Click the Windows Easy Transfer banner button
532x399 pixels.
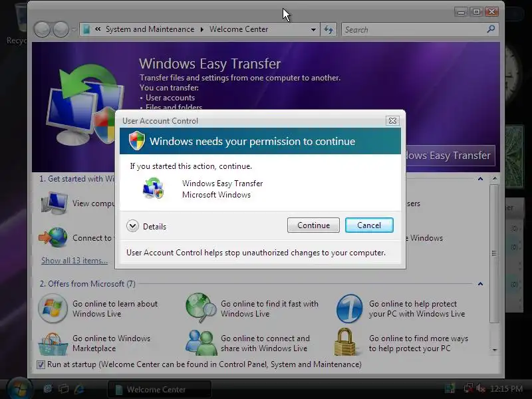tap(450, 156)
